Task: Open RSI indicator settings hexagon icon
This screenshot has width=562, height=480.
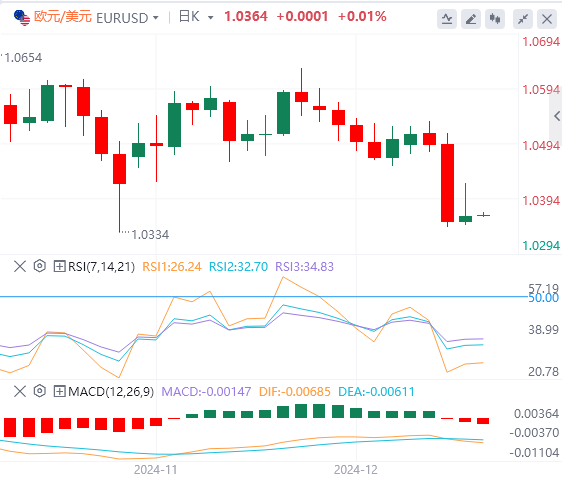Action: coord(40,266)
